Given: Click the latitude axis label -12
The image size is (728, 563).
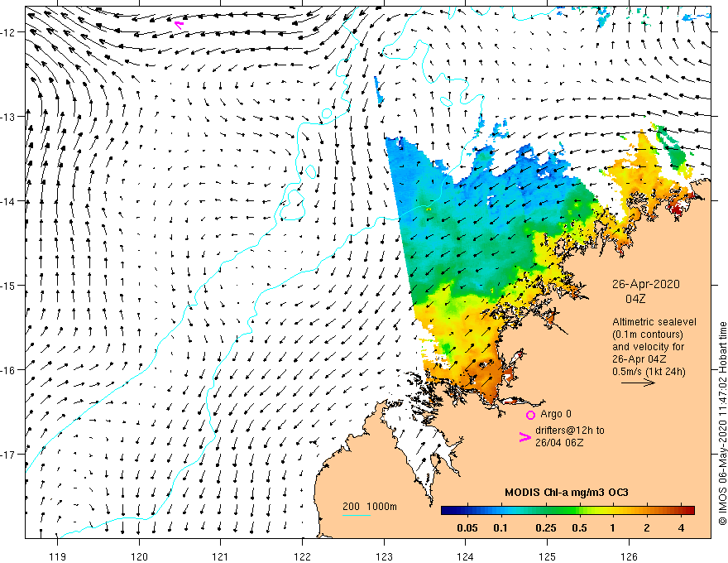Looking at the screenshot, I should pos(7,32).
